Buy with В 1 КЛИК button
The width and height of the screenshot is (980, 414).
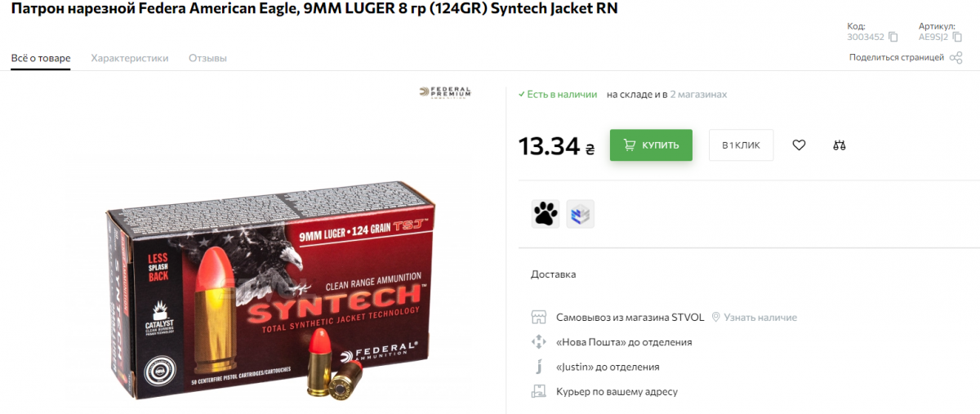(741, 145)
